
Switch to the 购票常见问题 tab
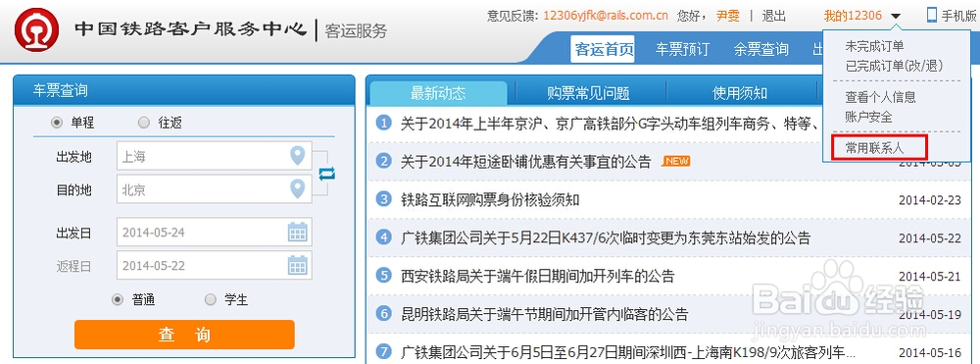[588, 93]
